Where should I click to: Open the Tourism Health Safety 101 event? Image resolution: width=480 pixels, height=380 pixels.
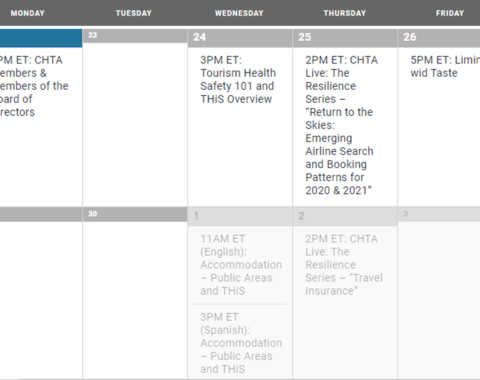pos(238,79)
